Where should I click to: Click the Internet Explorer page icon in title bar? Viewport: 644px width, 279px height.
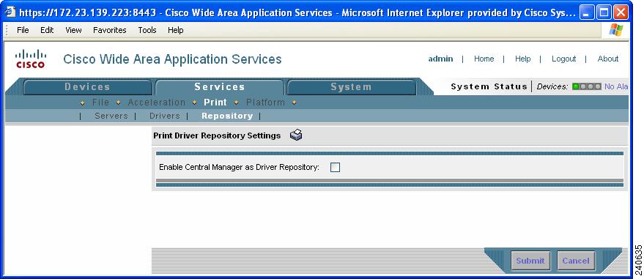click(10, 12)
